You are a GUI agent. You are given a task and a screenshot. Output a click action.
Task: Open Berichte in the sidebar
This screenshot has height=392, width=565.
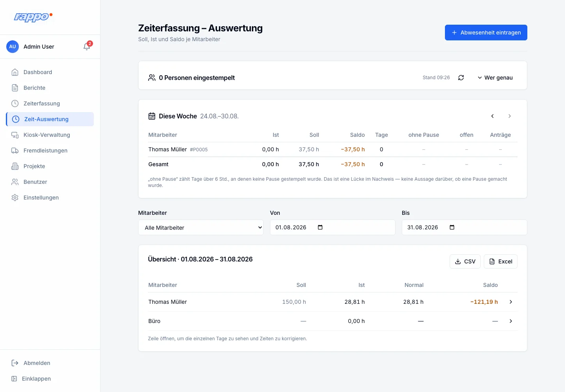[50, 88]
